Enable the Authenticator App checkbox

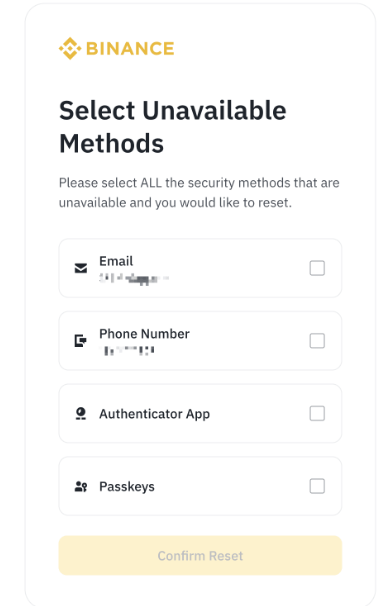click(x=317, y=414)
